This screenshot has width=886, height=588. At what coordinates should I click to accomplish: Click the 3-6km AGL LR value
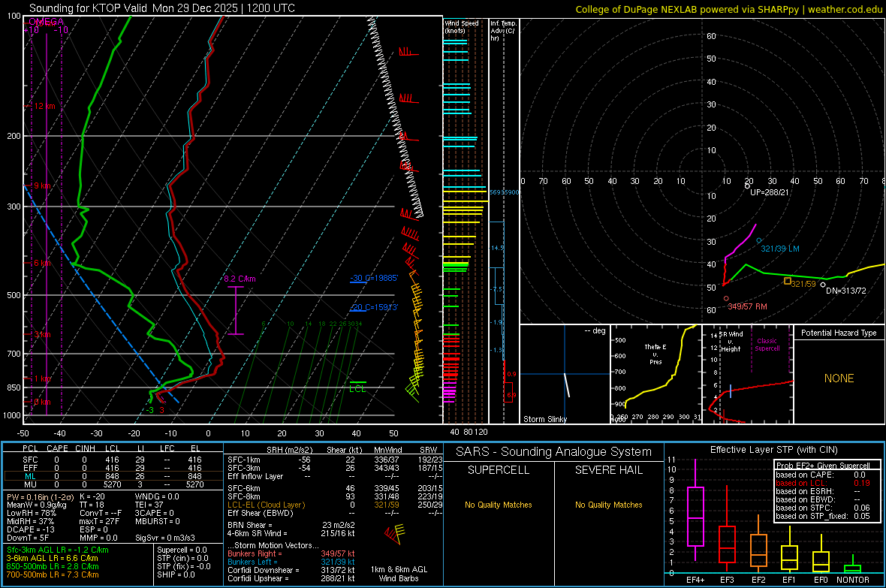coord(52,558)
